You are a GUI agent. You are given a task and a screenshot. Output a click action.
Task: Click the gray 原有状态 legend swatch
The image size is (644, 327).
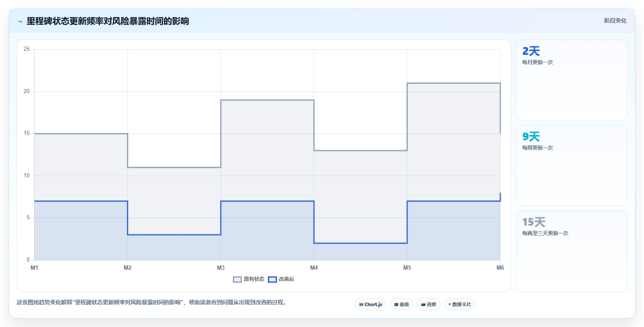click(x=237, y=280)
